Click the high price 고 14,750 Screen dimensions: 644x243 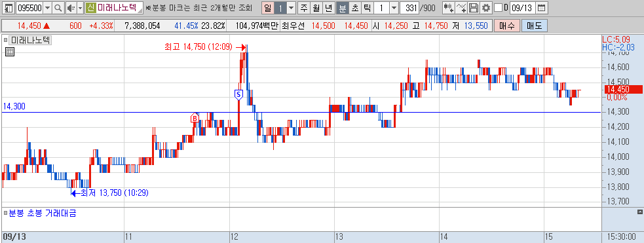(430, 26)
